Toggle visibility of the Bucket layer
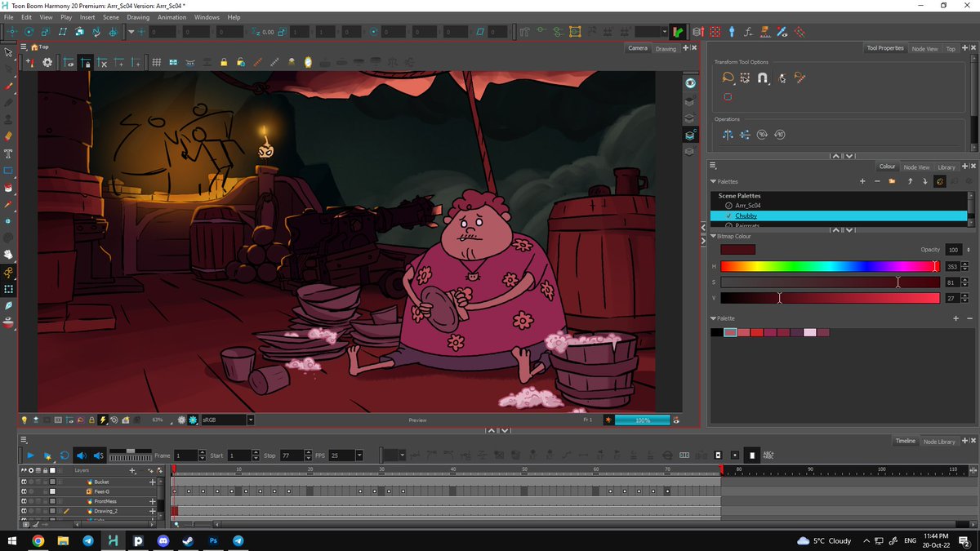This screenshot has height=551, width=980. click(24, 482)
